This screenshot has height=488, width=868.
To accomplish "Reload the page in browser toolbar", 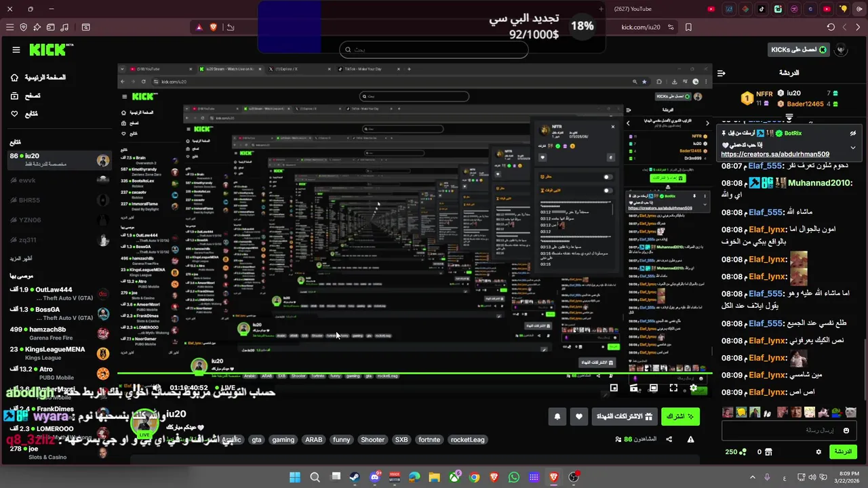I will click(831, 27).
